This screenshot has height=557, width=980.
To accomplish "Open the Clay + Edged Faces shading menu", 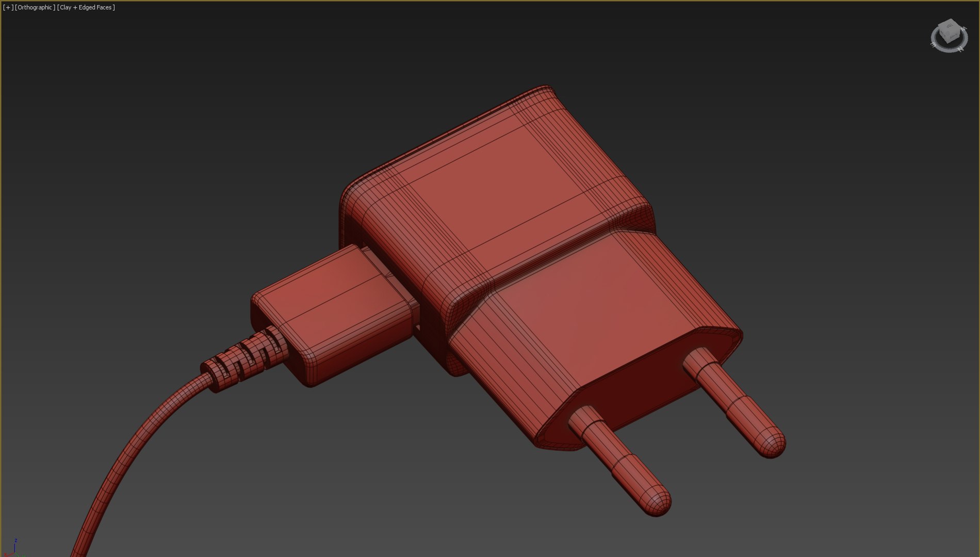I will point(86,7).
